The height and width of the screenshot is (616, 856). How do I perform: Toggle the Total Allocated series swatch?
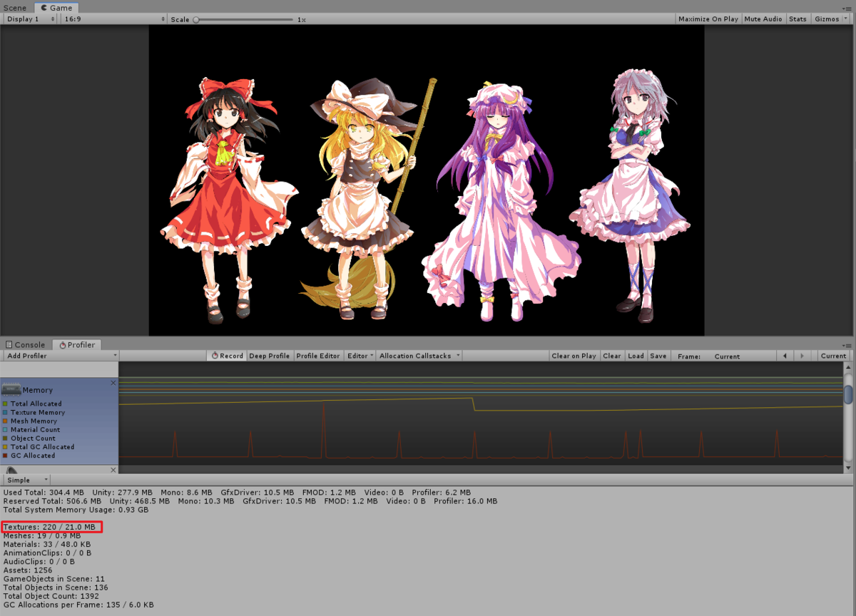[5, 404]
